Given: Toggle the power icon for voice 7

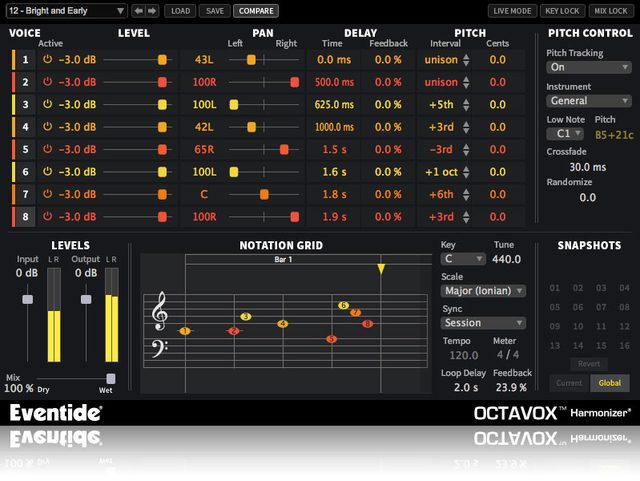Looking at the screenshot, I should click(x=48, y=194).
